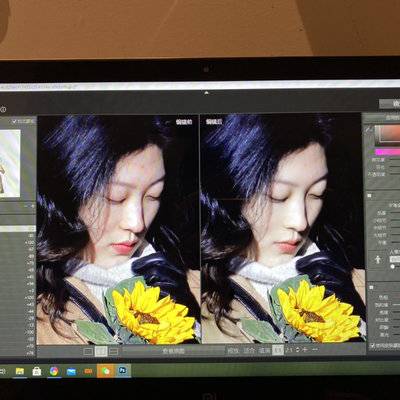Viewport: 400px width, 400px height.
Task: Switch to the single-image view layout icon
Action: pyautogui.click(x=88, y=351)
